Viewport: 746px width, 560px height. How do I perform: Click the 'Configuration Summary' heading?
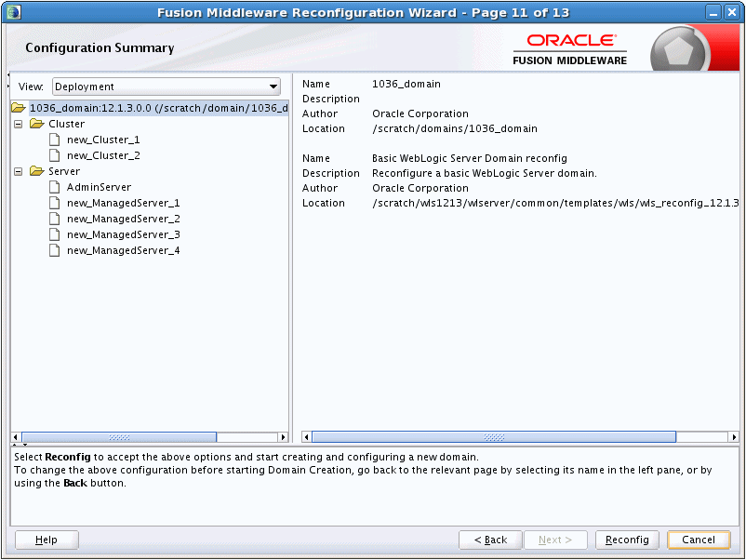coord(100,48)
